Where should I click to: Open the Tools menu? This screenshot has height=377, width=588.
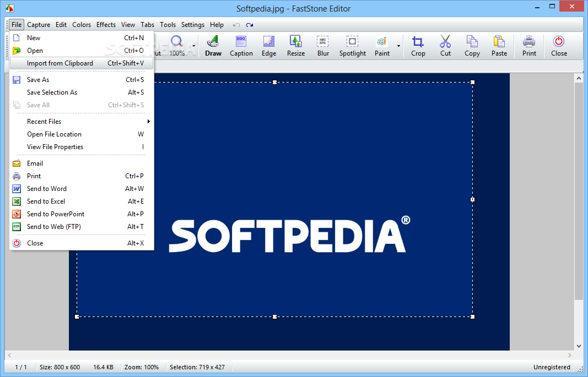click(x=168, y=25)
